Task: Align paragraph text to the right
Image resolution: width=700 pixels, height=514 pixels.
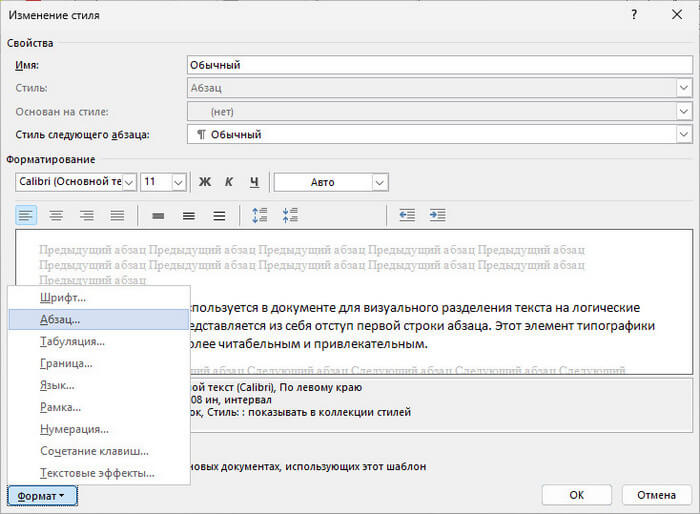Action: pos(87,216)
